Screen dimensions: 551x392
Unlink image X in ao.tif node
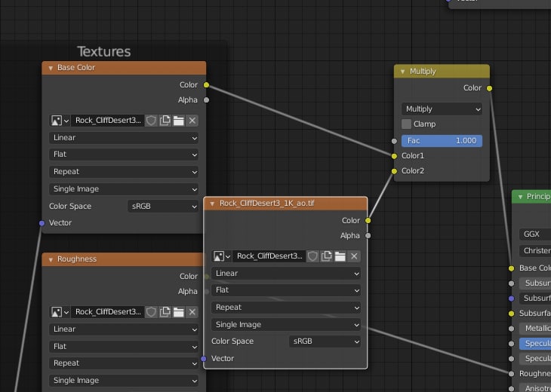point(354,256)
